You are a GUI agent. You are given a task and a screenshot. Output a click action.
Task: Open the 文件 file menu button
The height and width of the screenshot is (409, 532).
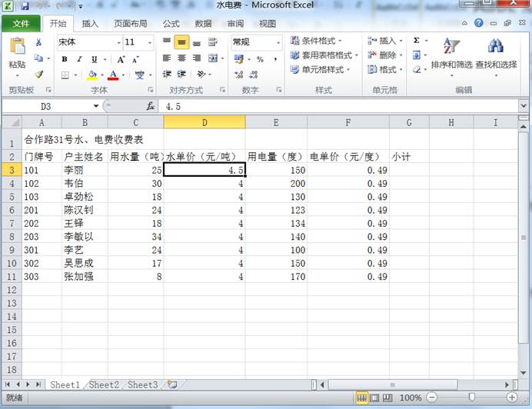coord(21,23)
